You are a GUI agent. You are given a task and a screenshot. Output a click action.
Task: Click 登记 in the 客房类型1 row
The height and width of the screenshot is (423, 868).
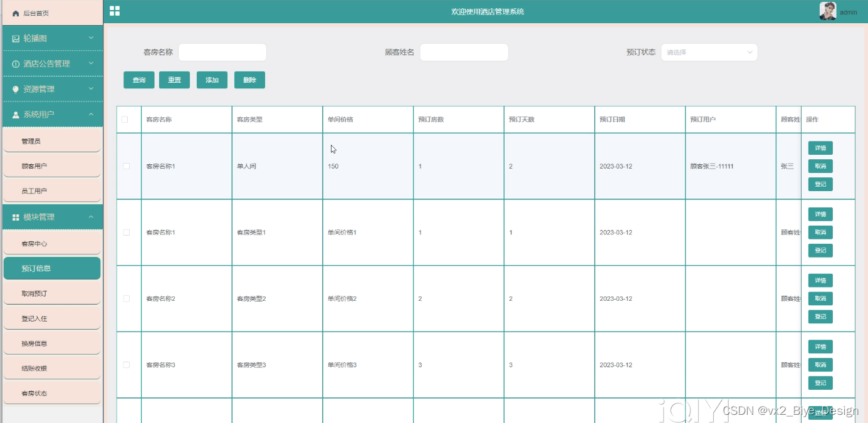[820, 251]
